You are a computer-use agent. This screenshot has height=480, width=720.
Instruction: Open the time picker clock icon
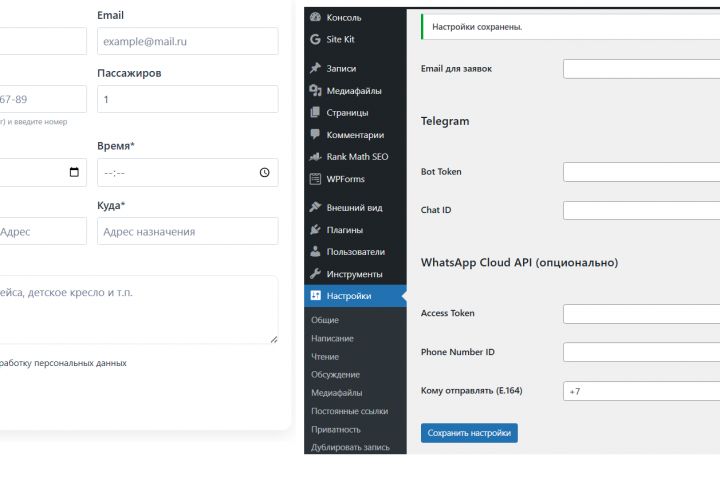click(264, 172)
